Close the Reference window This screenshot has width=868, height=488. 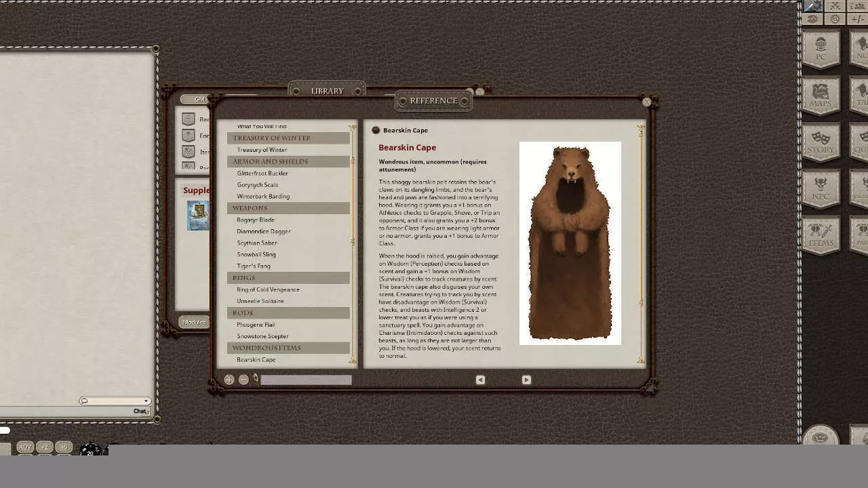(x=647, y=102)
